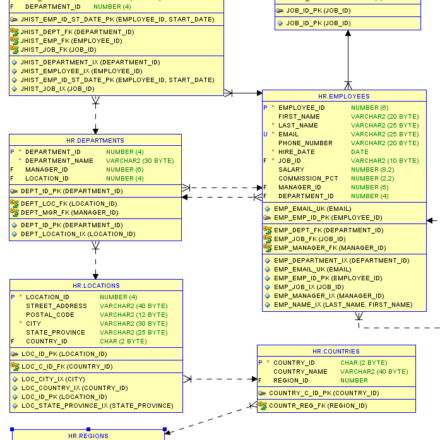Screen dimensions: 440x440
Task: Click the EMP_DEPARTMENT_IX index diamond icon
Action: (267, 261)
